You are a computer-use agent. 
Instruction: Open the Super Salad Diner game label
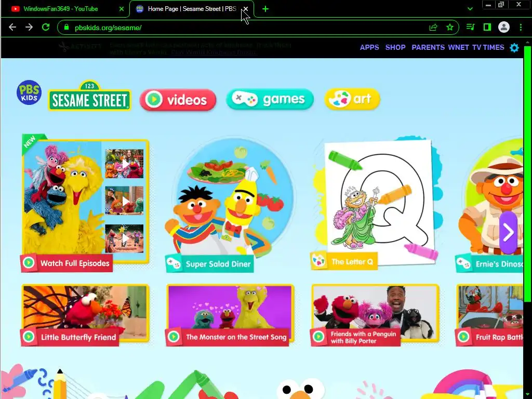click(210, 263)
